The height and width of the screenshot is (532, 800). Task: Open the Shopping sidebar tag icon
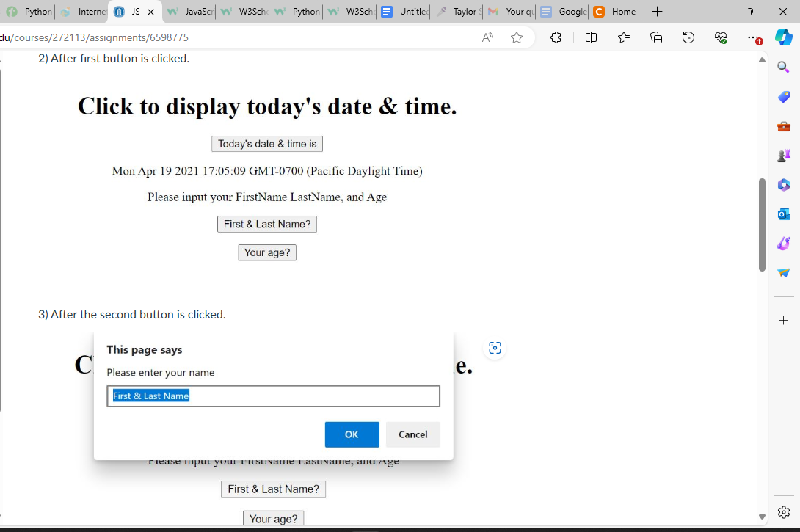[x=782, y=97]
